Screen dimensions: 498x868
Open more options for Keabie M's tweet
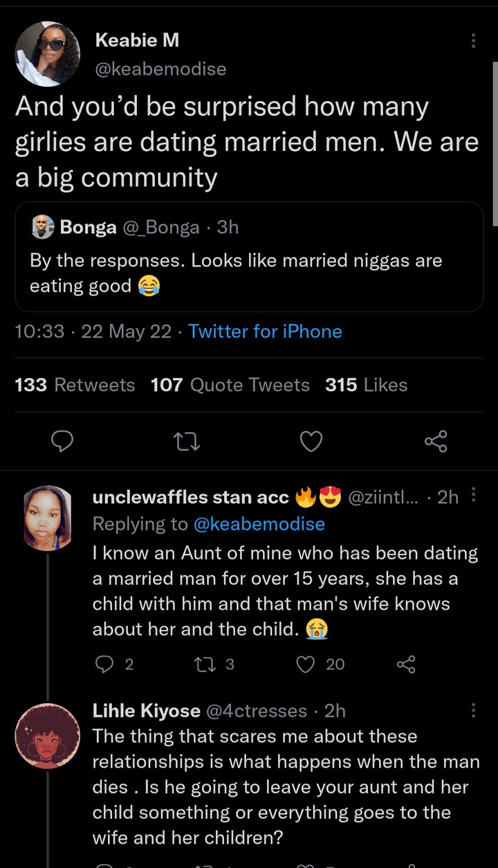click(x=473, y=41)
